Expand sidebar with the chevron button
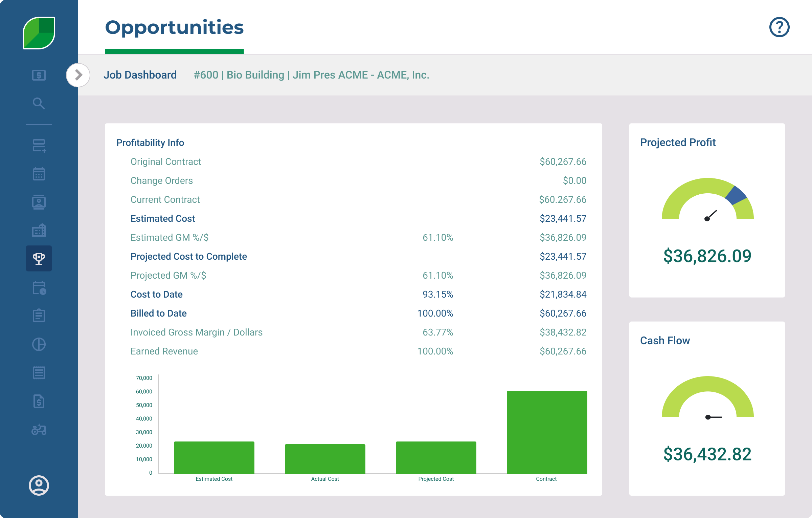The image size is (812, 518). pyautogui.click(x=78, y=75)
